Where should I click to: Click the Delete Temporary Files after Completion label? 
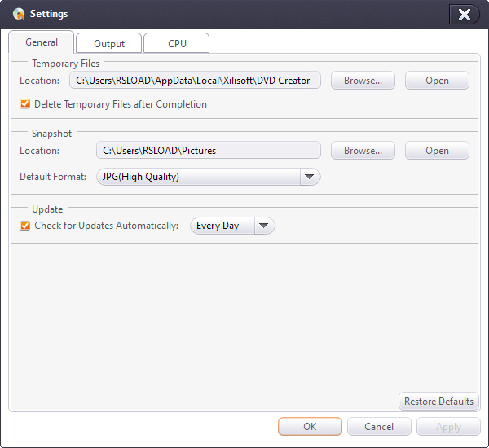coord(121,104)
